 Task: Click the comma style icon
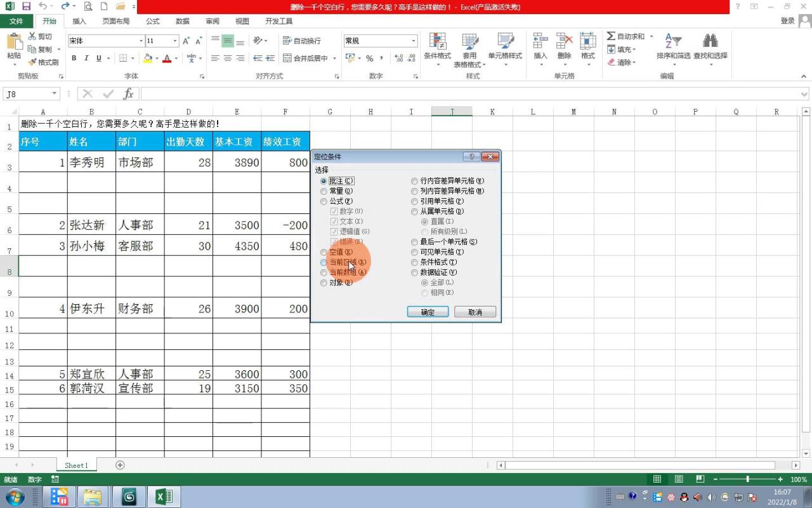coord(383,58)
